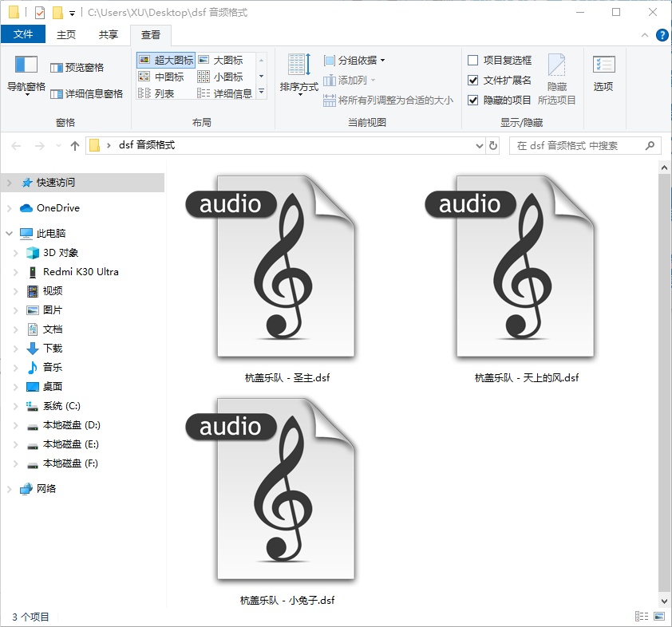The width and height of the screenshot is (672, 627).
Task: Select the 超大图标 (extra large icons) view
Action: [165, 60]
